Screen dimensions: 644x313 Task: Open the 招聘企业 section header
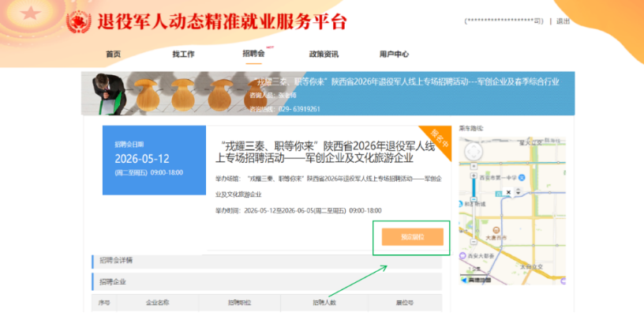[x=267, y=281]
